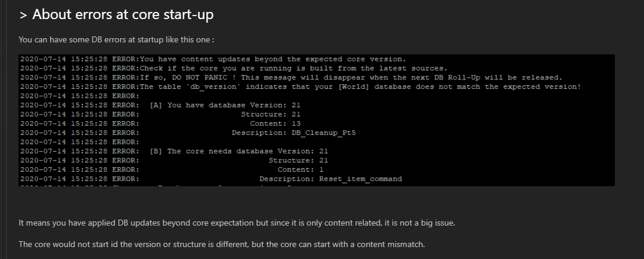
Task: Click the 'DO NOT PANIC' log line
Action: (291, 78)
